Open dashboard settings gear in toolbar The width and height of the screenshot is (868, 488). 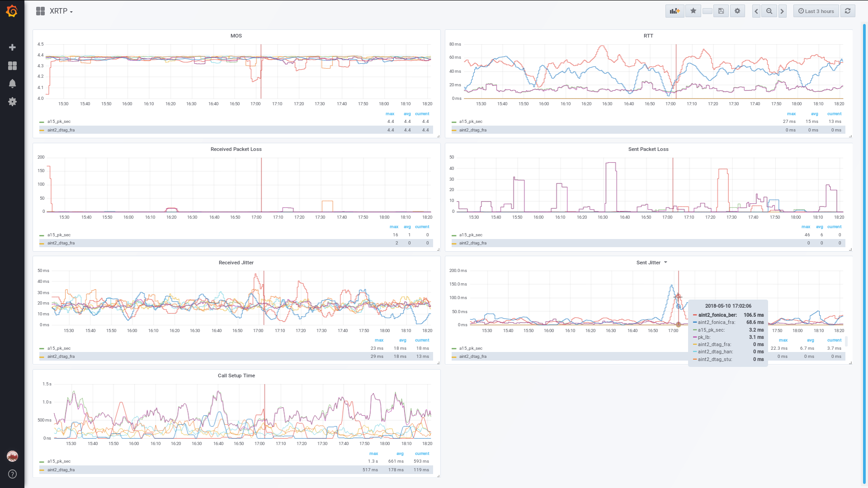point(737,11)
